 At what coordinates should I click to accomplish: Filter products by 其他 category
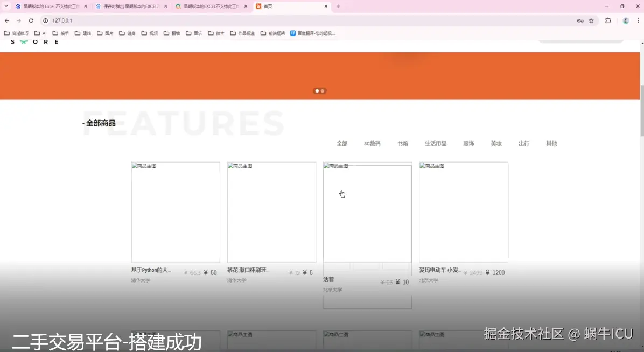click(551, 143)
